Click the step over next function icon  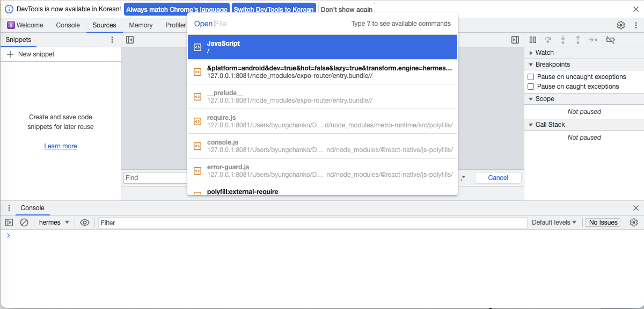pos(548,40)
